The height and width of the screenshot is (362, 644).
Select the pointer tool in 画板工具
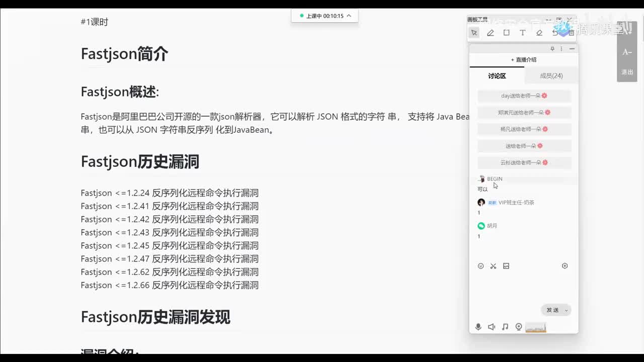pyautogui.click(x=474, y=33)
